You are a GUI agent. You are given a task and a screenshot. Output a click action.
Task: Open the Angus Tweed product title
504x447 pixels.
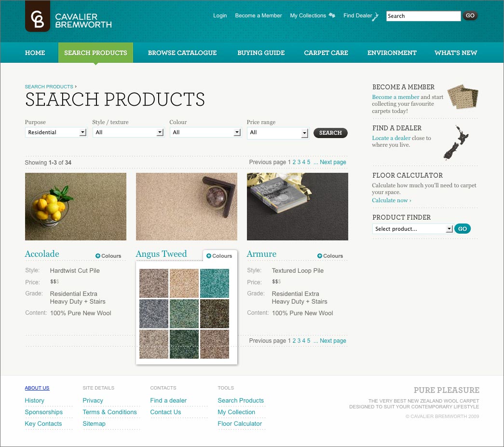pos(162,254)
